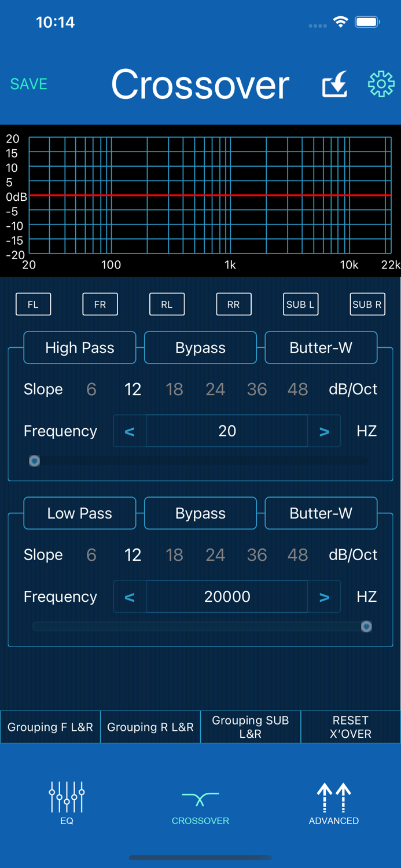This screenshot has width=401, height=868.
Task: Decrease High Pass frequency with left arrow
Action: click(130, 431)
